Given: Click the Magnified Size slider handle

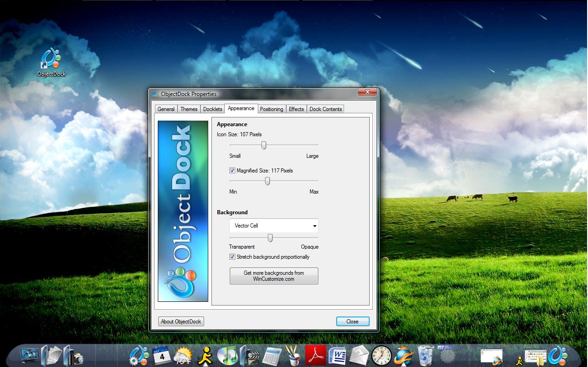Looking at the screenshot, I should (x=267, y=181).
